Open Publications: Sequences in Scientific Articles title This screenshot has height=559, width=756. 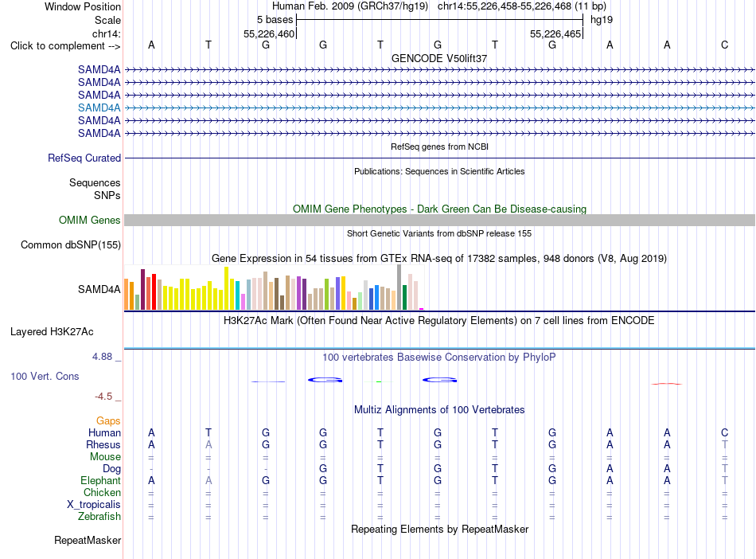click(x=439, y=171)
